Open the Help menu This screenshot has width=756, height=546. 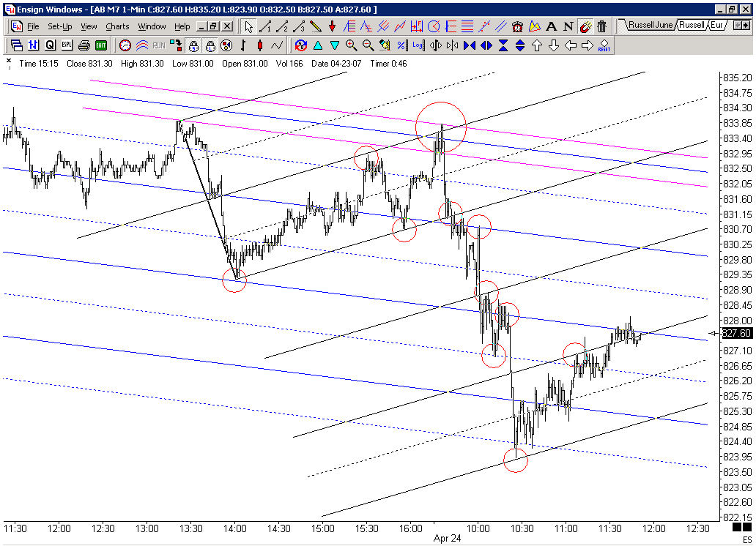(x=182, y=26)
